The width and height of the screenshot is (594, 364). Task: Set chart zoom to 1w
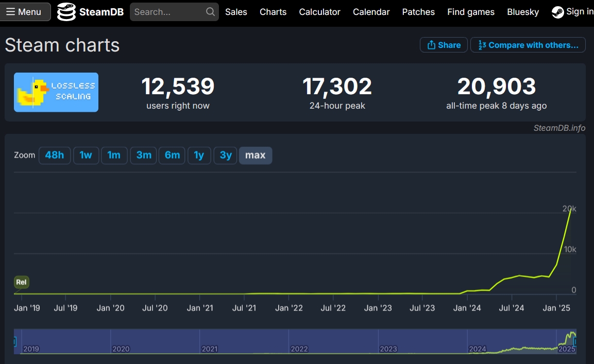pos(86,155)
